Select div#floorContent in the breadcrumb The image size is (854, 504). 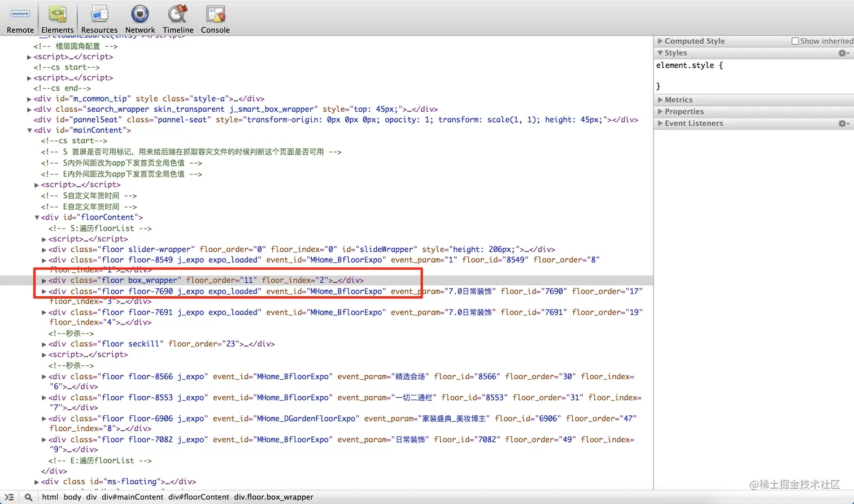(199, 497)
